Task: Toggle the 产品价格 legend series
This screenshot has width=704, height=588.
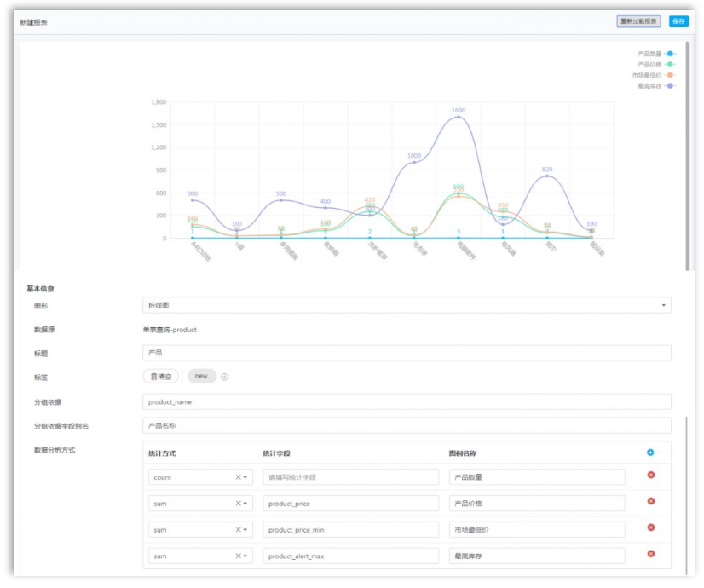Action: [x=656, y=64]
